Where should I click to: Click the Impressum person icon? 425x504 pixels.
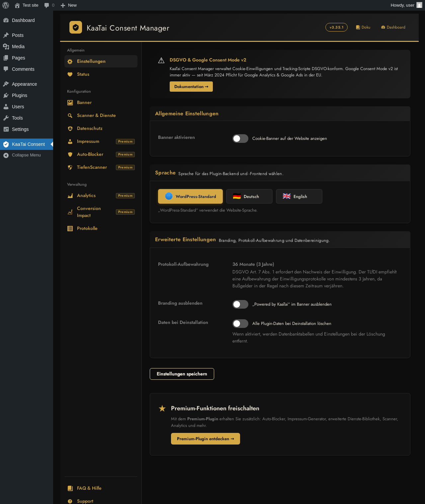pos(70,142)
